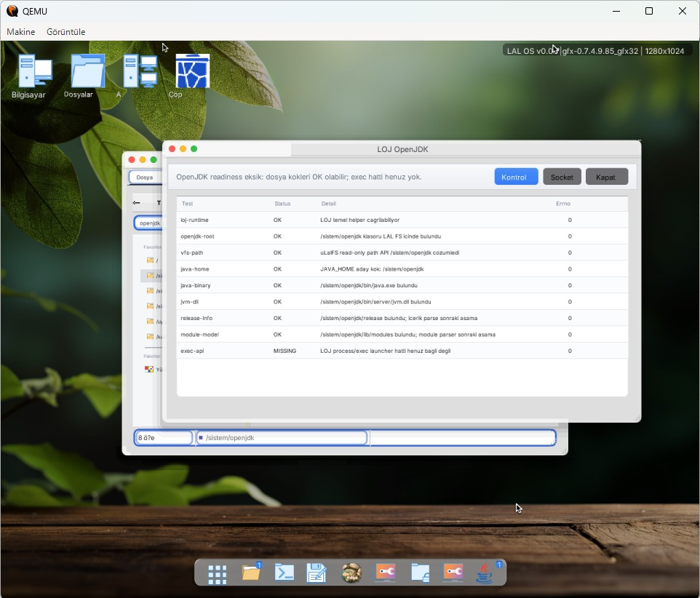Click the Java coffee cup dock icon
The width and height of the screenshot is (700, 598).
click(x=485, y=573)
